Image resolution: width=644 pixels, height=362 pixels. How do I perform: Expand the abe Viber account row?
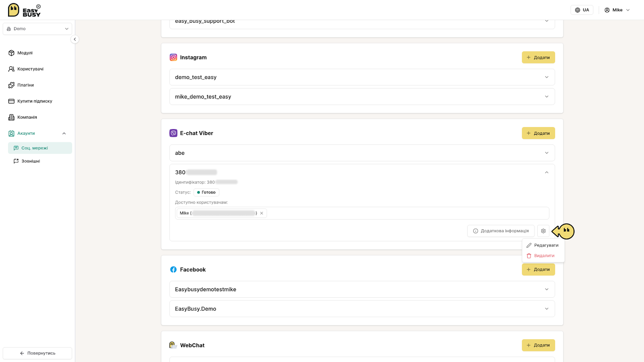pyautogui.click(x=362, y=153)
